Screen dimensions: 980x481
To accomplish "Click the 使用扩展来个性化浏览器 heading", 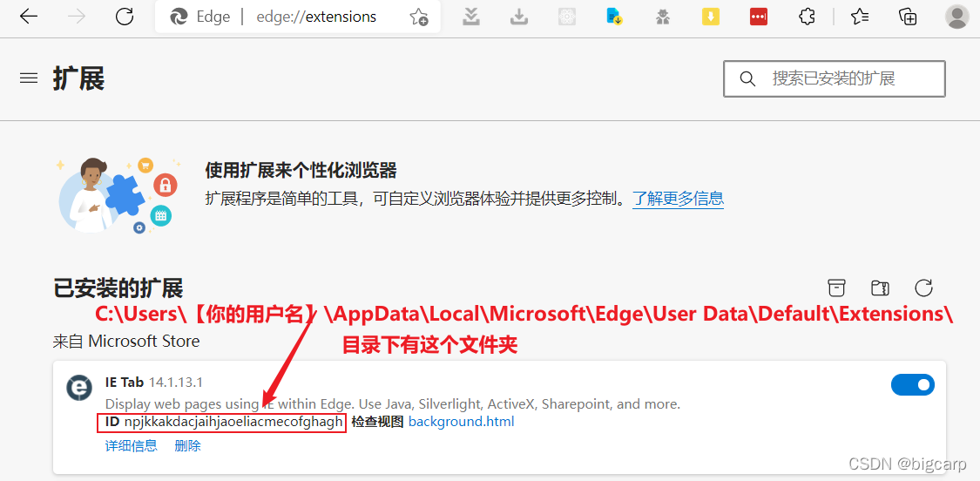I will pyautogui.click(x=301, y=170).
